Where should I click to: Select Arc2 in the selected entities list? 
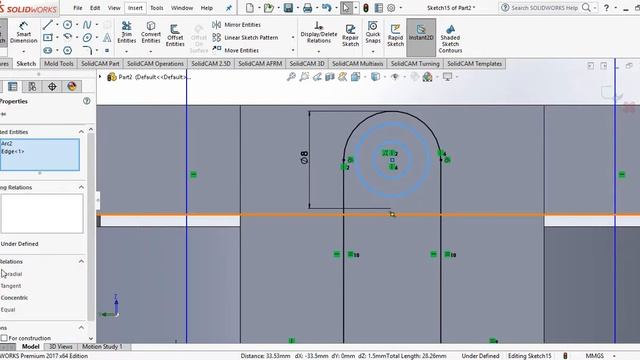[7, 144]
